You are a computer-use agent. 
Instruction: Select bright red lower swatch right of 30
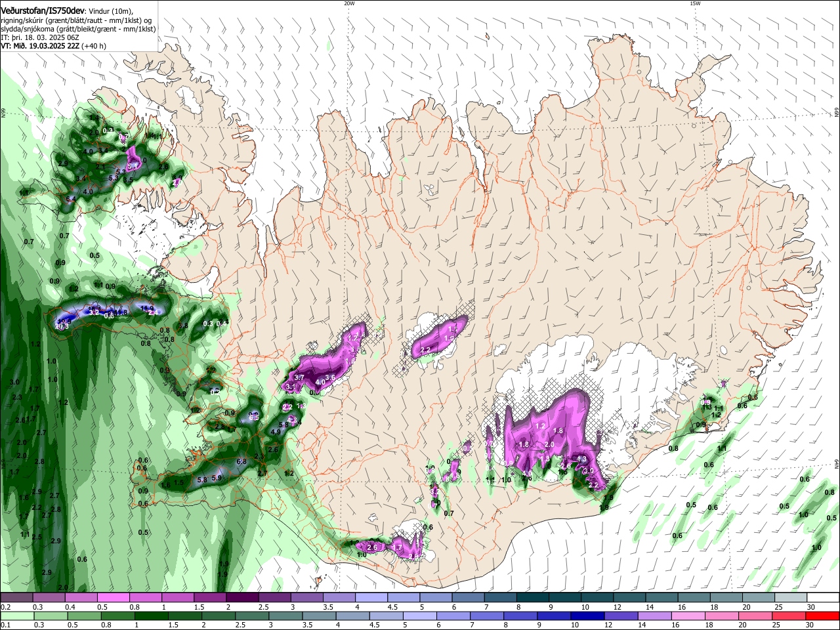[x=823, y=616]
